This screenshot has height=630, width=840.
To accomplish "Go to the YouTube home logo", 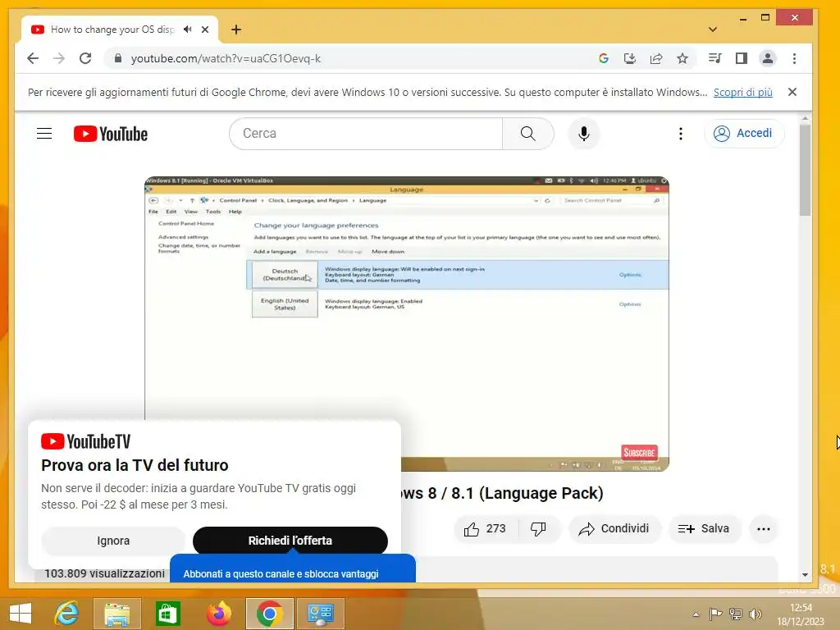I will pos(111,134).
